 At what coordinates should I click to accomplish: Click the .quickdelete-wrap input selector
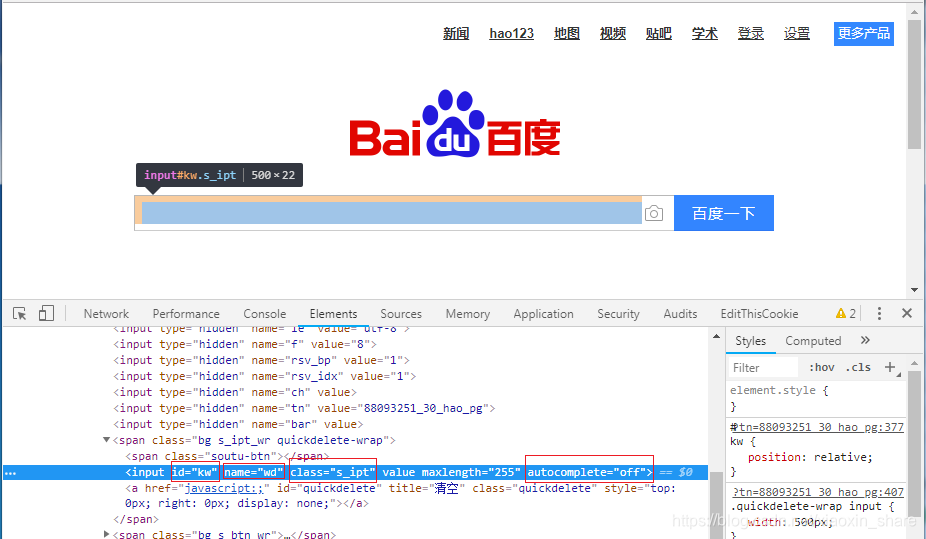pyautogui.click(x=807, y=506)
